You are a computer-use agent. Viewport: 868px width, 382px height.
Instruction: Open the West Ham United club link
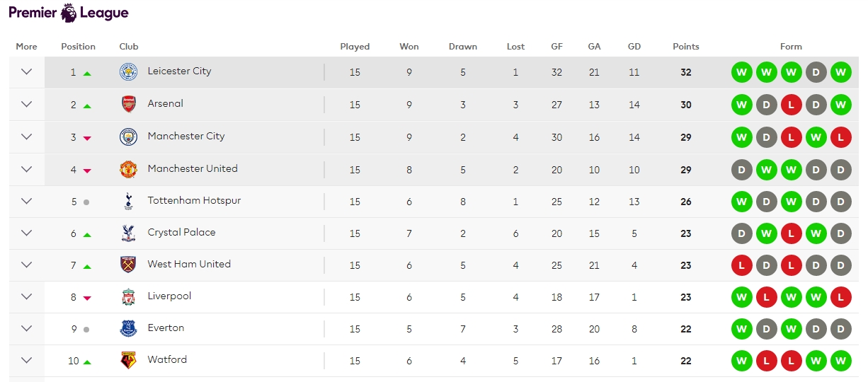click(189, 265)
